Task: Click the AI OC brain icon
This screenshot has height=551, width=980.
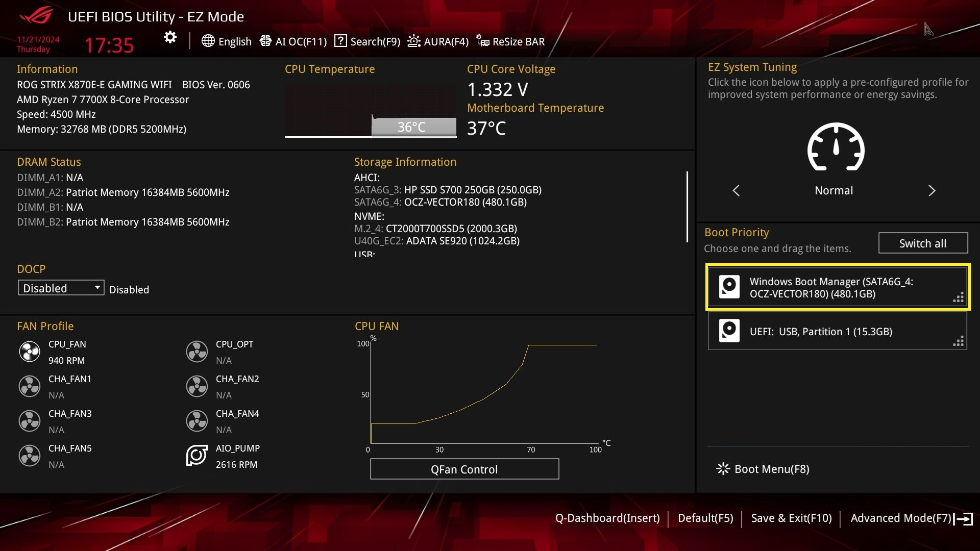Action: (x=265, y=41)
